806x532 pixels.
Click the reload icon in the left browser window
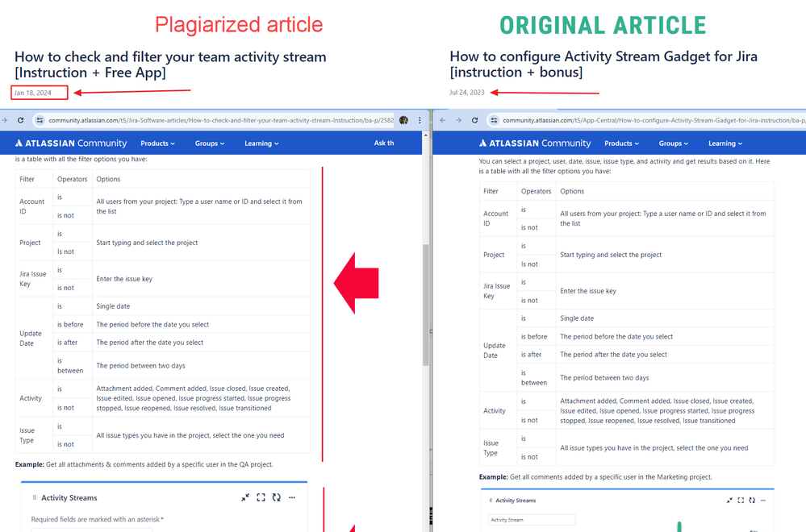pos(19,119)
